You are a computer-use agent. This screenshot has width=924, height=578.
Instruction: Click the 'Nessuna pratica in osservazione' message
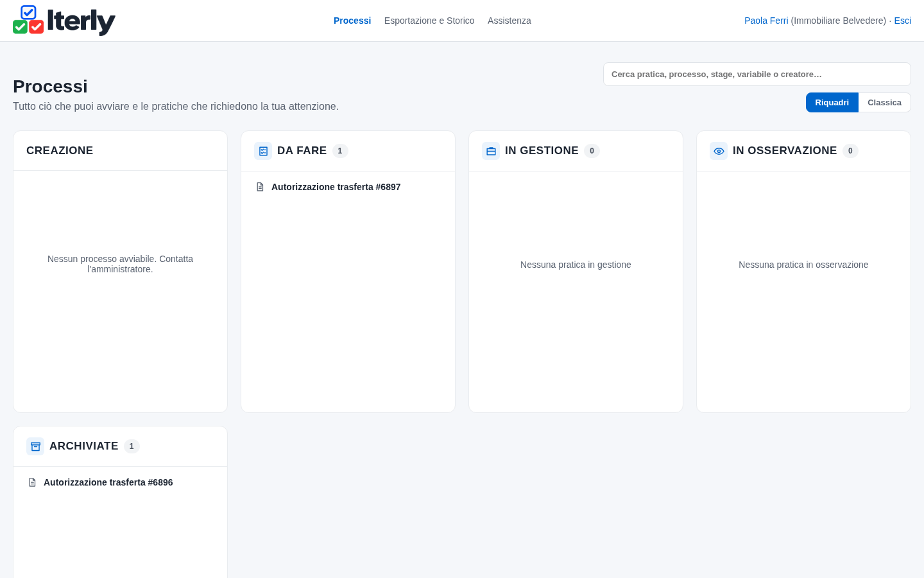click(x=803, y=265)
